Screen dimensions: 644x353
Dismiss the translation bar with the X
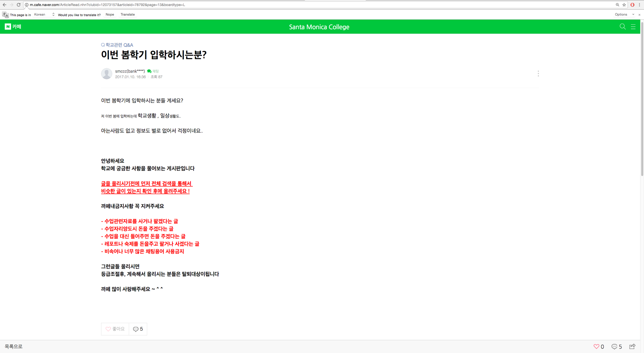coord(639,15)
